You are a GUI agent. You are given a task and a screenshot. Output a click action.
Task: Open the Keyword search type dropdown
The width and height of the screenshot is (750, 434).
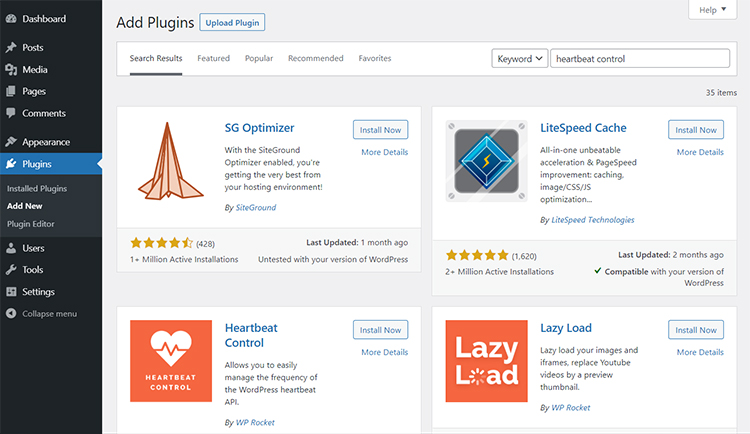520,59
